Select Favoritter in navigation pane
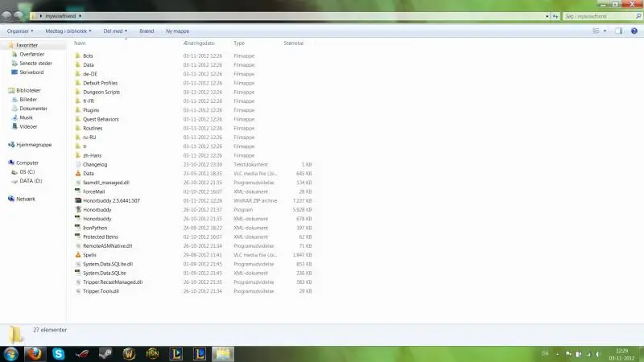Image resolution: width=644 pixels, height=362 pixels. point(27,45)
